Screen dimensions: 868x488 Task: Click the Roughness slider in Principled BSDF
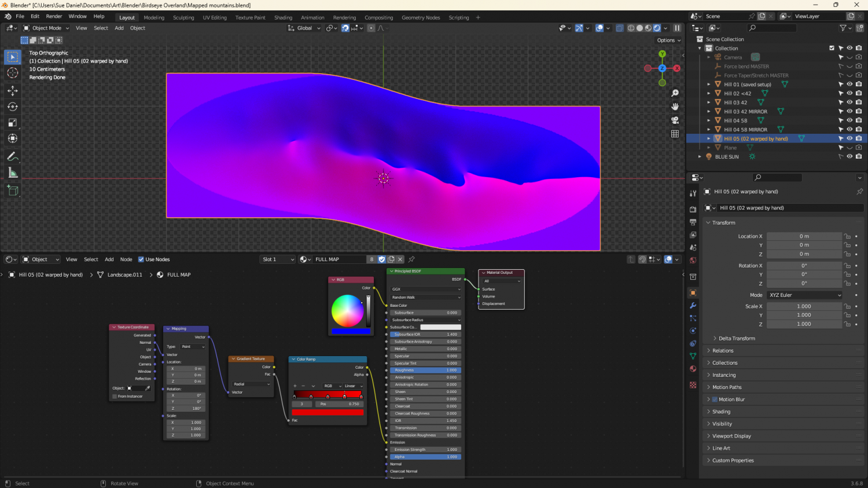(x=425, y=370)
